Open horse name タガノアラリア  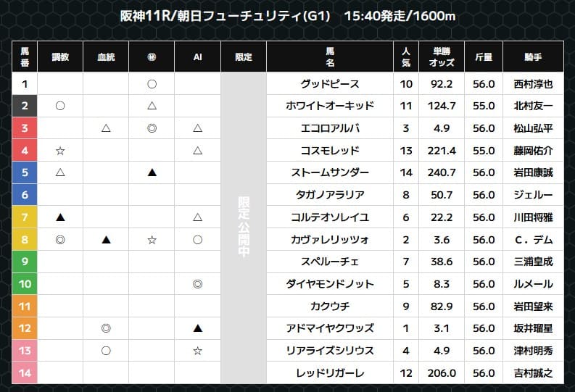(x=330, y=195)
